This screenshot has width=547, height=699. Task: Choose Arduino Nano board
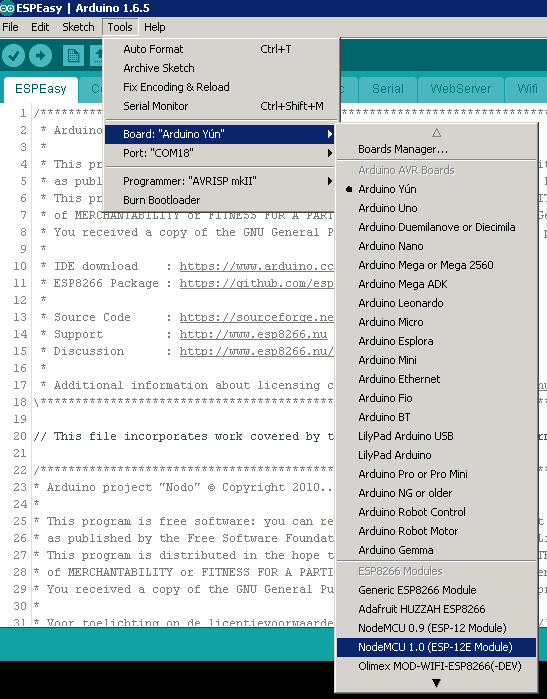click(x=436, y=246)
